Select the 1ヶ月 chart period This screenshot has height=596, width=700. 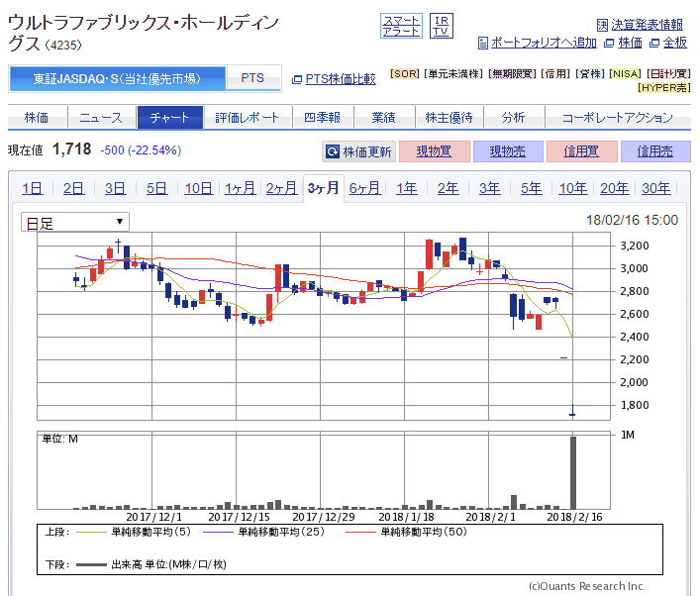coord(241,188)
